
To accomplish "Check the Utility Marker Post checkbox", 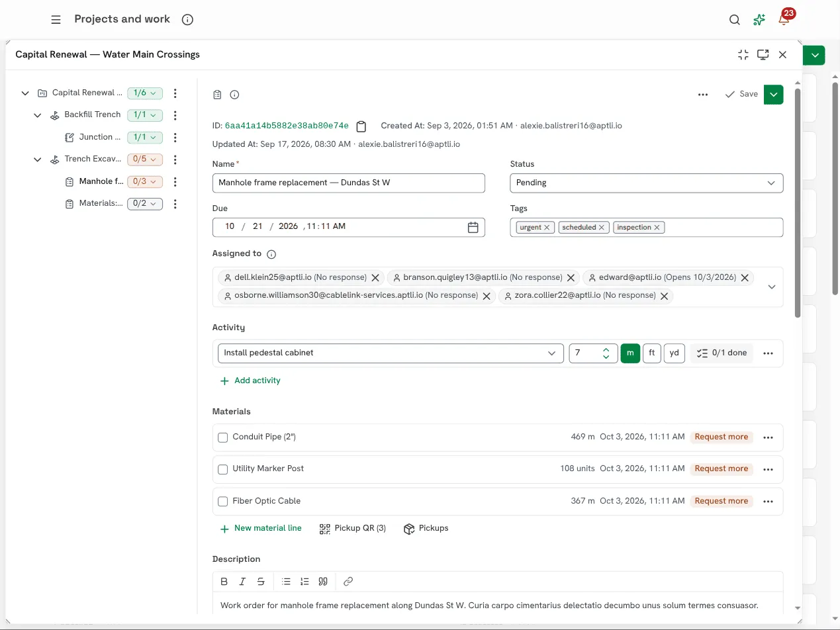I will 223,470.
